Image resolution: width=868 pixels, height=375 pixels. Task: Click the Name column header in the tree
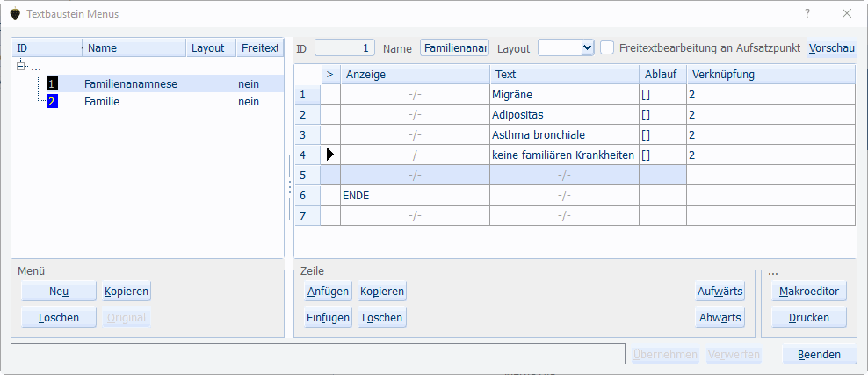(x=134, y=48)
